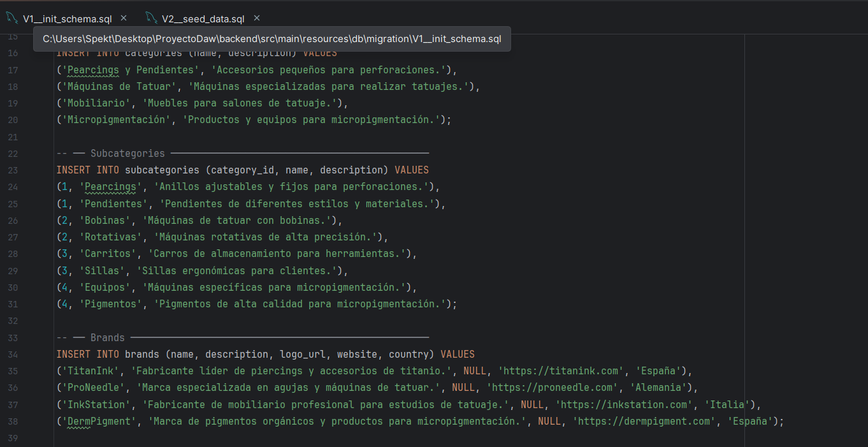The width and height of the screenshot is (868, 447).
Task: Click the 'Máquinas de Tatuar' category name
Action: (119, 86)
